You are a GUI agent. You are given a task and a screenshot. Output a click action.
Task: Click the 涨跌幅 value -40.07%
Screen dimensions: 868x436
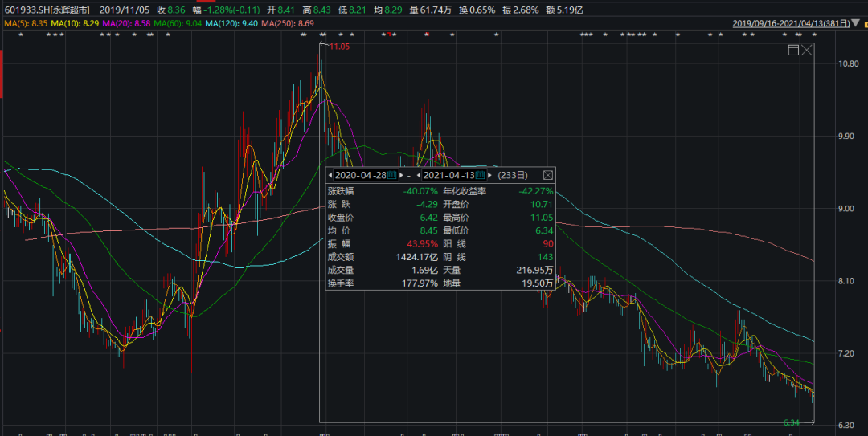tap(420, 191)
